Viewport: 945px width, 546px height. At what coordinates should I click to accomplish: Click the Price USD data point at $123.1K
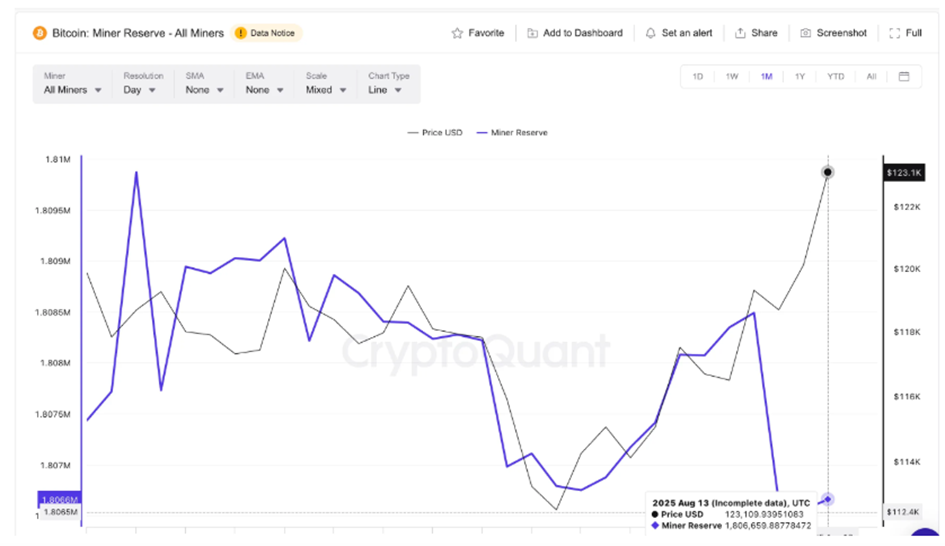pos(828,172)
